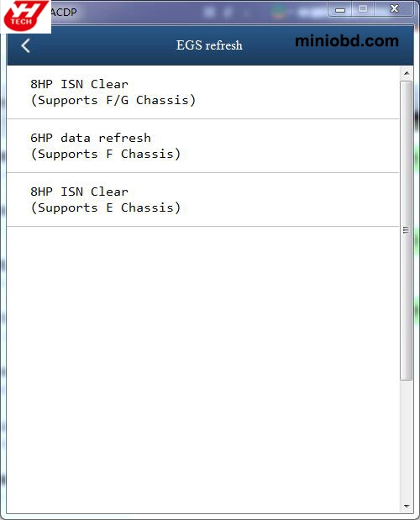Image resolution: width=420 pixels, height=520 pixels.
Task: Go back using the left arrow icon
Action: pos(25,45)
